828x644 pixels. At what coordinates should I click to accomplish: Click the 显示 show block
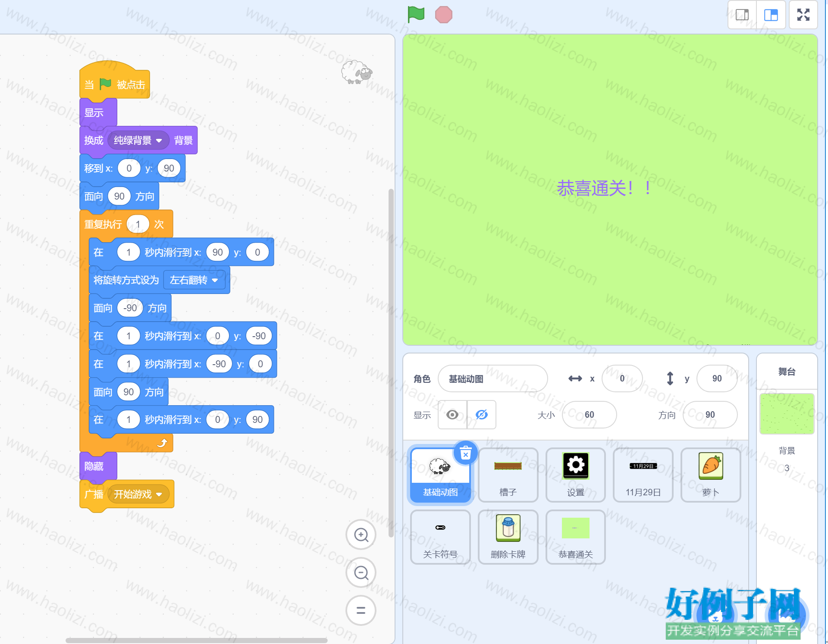(x=98, y=113)
